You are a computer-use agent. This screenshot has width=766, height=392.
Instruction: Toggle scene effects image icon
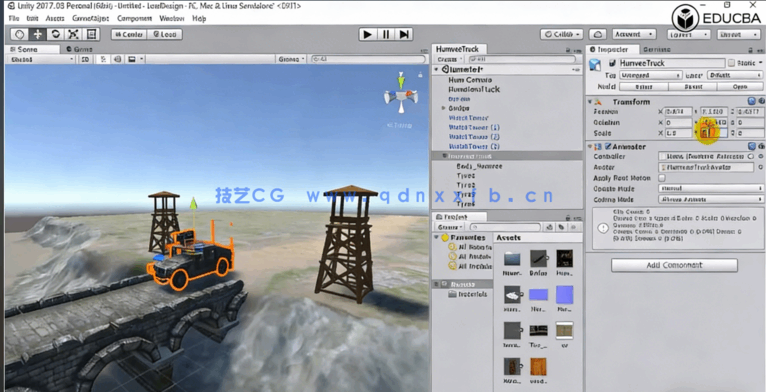(131, 59)
